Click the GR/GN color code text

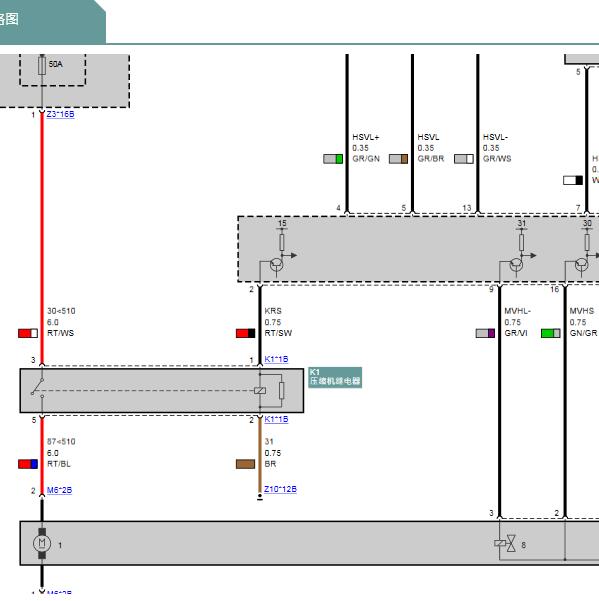pos(366,159)
